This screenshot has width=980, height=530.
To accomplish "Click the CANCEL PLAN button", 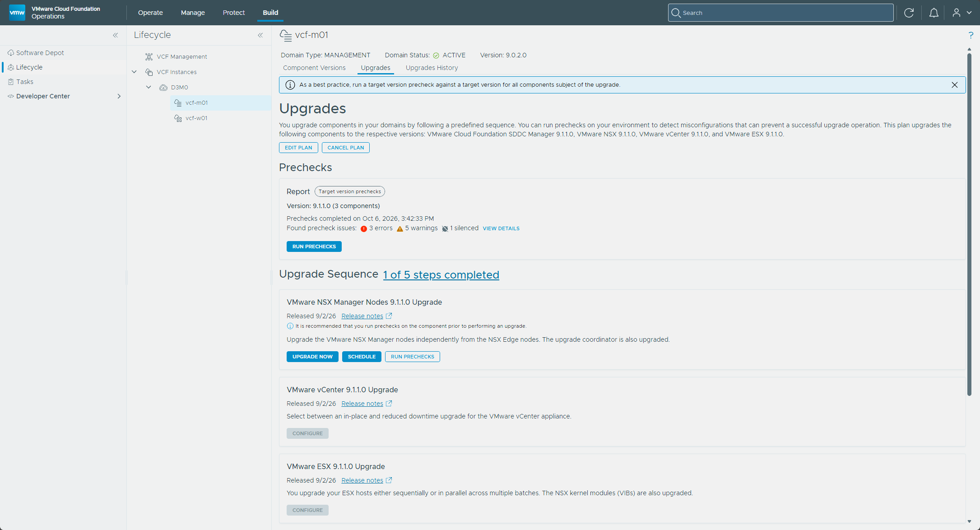I will 346,148.
